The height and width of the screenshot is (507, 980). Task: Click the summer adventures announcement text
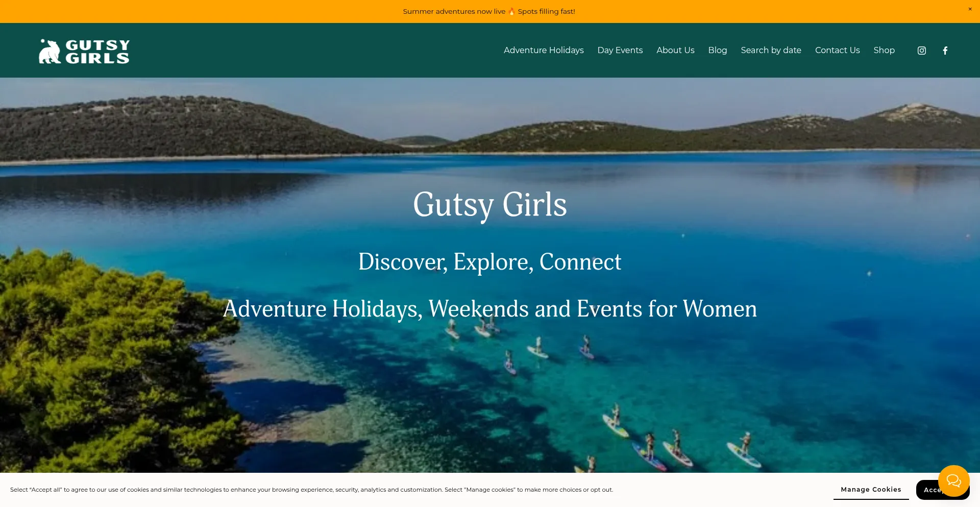(x=489, y=11)
